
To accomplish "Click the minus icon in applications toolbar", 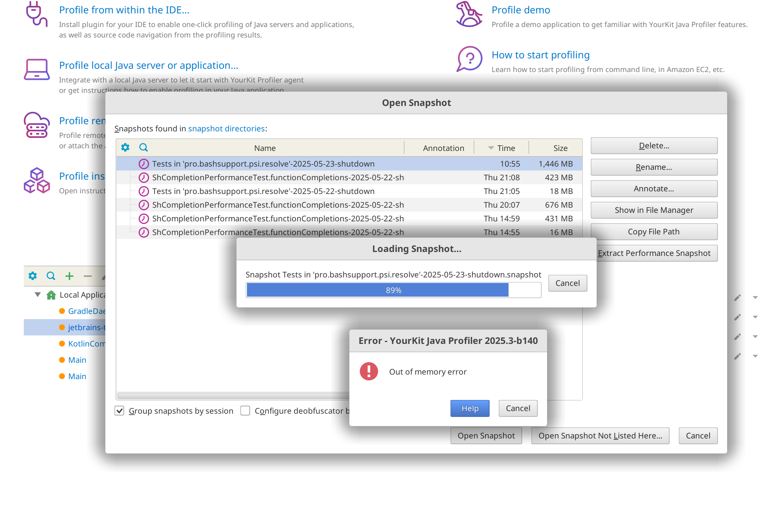I will 88,276.
